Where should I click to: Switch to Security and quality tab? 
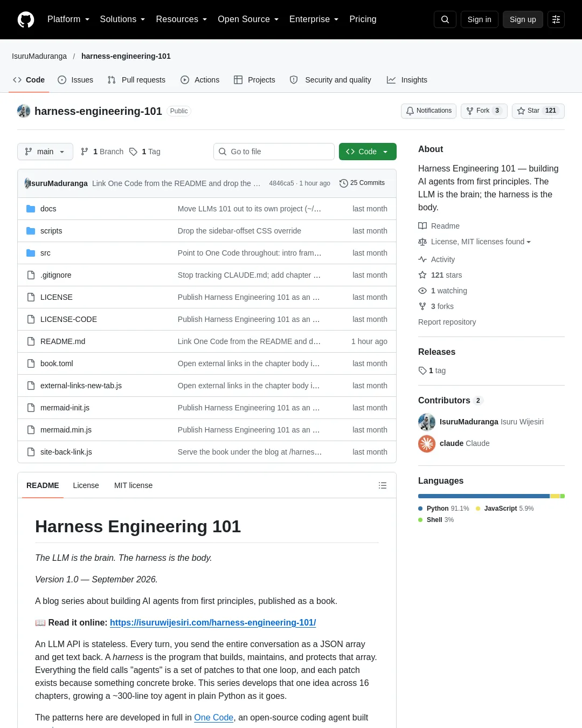[330, 80]
